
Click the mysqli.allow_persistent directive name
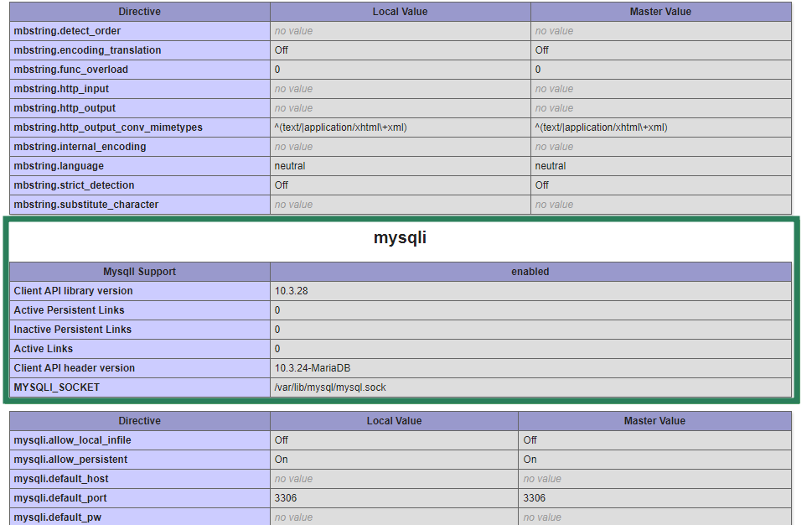(x=70, y=460)
